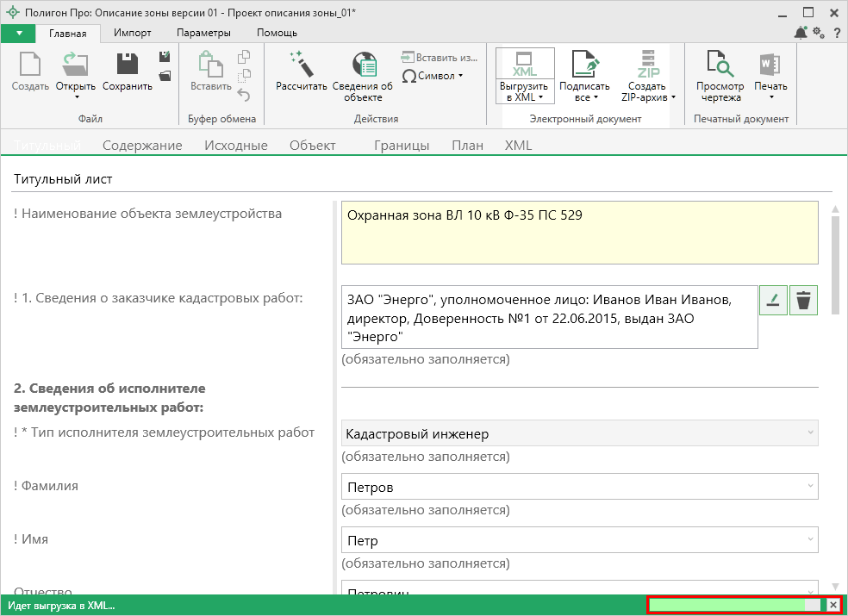This screenshot has width=848, height=616.
Task: Open Сведения об объекте globe icon
Action: pos(363,66)
